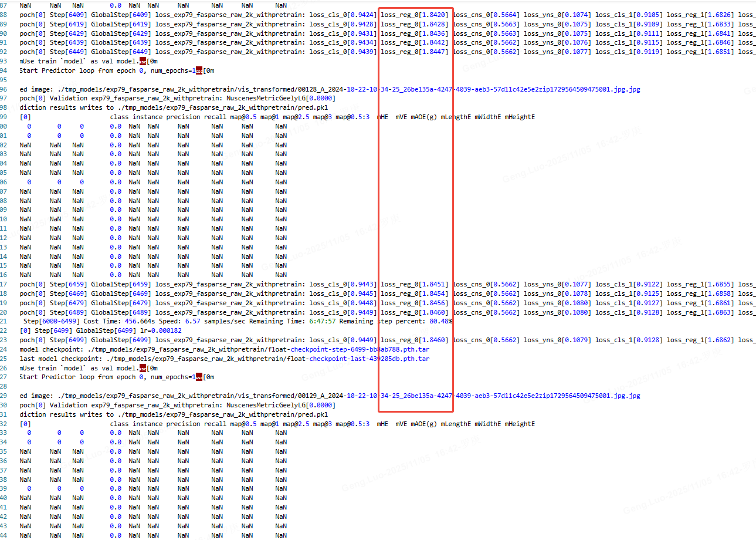Image resolution: width=756 pixels, height=540 pixels.
Task: Click the 00129_A image file path
Action: click(349, 396)
